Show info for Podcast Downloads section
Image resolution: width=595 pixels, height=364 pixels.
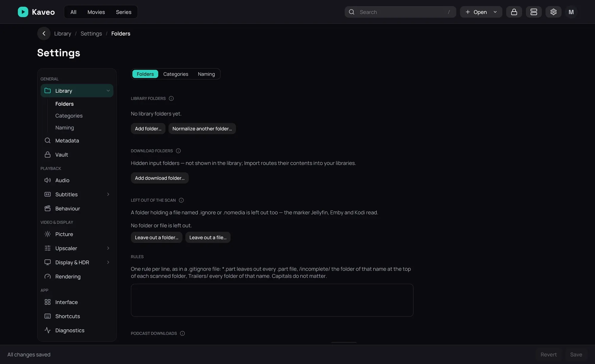pyautogui.click(x=182, y=333)
